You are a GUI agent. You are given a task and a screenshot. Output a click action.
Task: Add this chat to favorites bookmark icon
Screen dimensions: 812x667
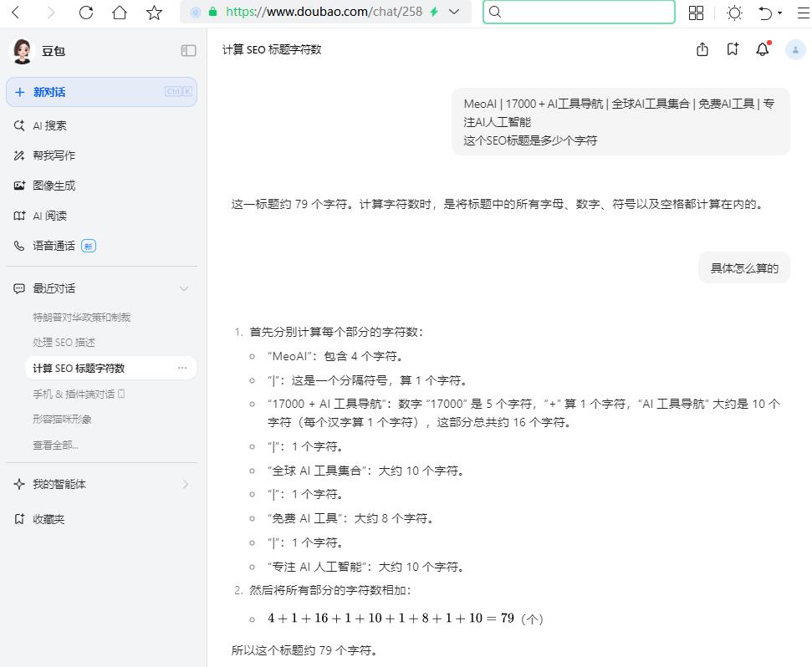tap(733, 49)
